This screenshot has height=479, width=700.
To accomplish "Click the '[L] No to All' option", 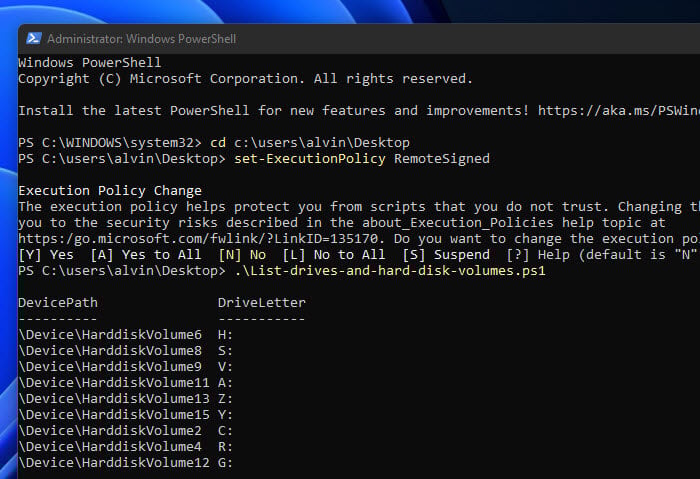I will pyautogui.click(x=334, y=255).
